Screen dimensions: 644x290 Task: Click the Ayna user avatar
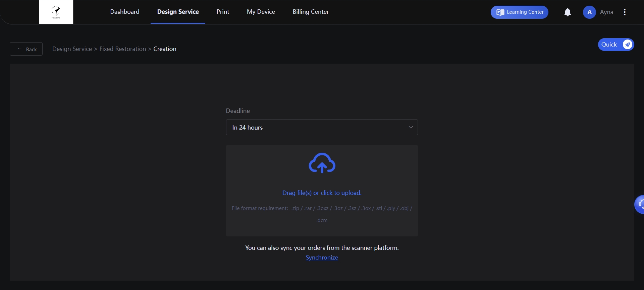click(x=589, y=12)
